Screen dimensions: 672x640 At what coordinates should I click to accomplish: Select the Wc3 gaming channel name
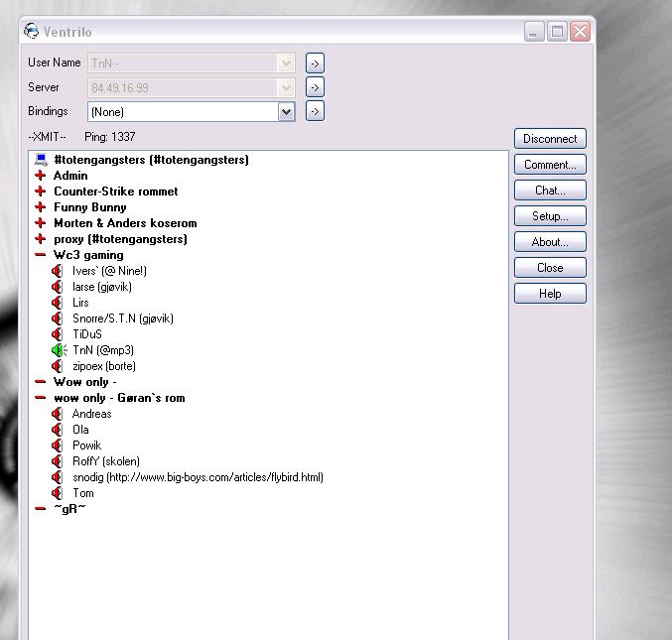point(88,255)
